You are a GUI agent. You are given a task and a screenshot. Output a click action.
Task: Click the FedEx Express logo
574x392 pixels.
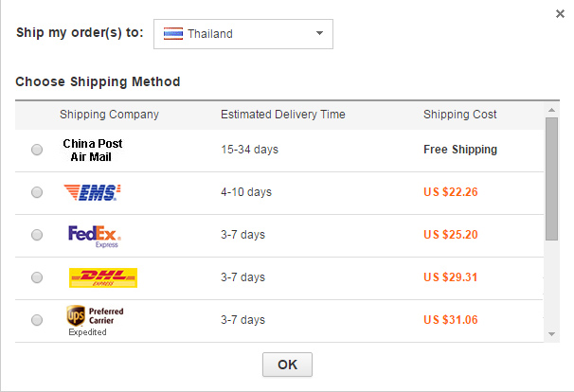[94, 235]
